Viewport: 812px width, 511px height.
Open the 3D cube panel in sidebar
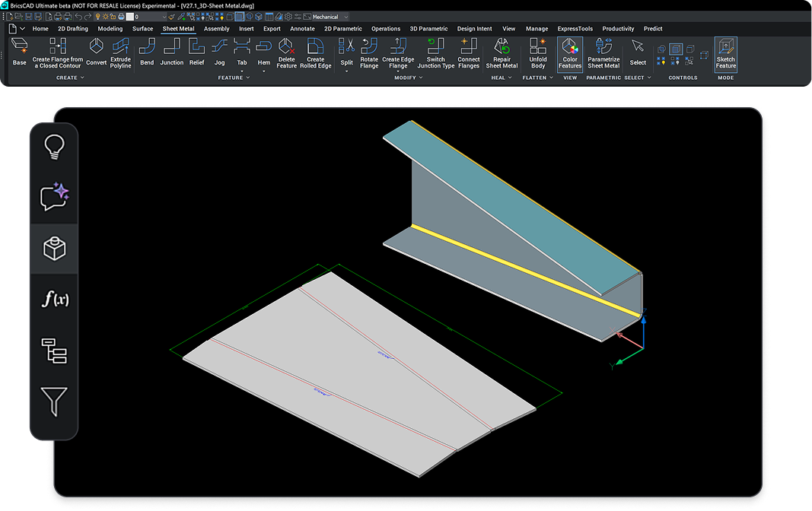(54, 248)
